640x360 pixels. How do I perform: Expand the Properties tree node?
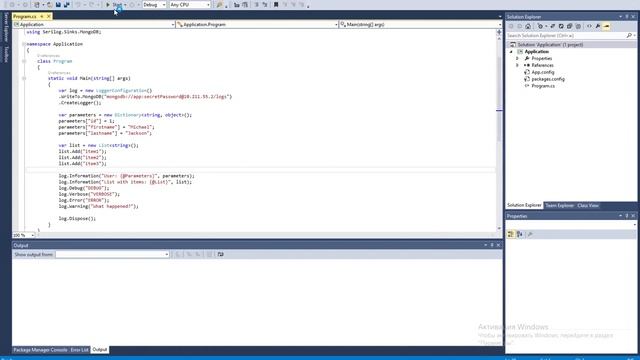518,58
